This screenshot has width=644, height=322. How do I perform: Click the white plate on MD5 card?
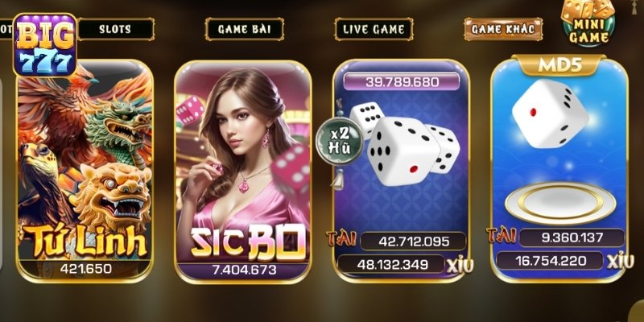pos(560,204)
